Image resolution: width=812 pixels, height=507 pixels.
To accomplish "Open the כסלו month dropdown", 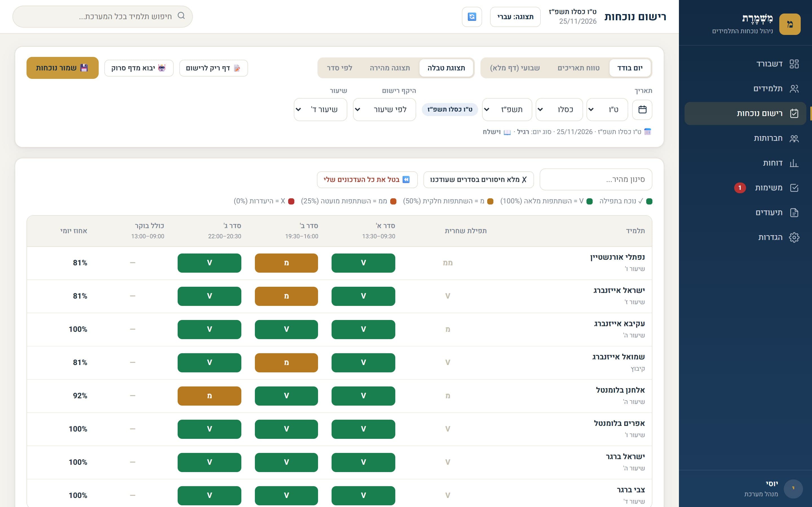I will (559, 110).
